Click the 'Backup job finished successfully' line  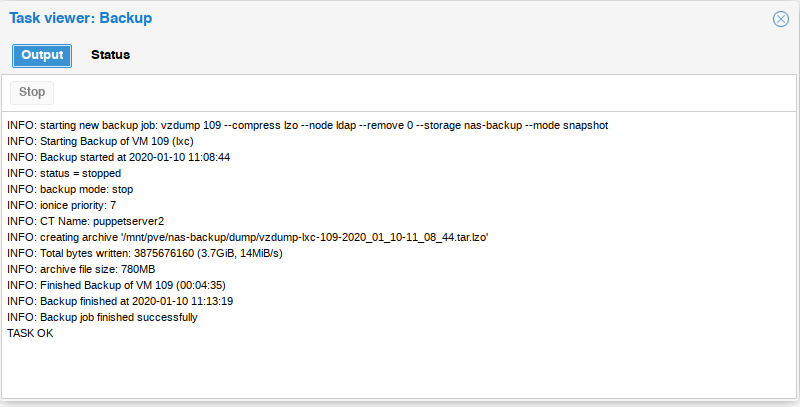point(102,317)
